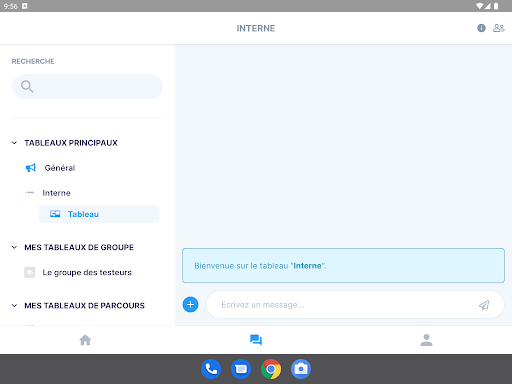Click the welcome banner for Interne
The image size is (512, 384).
click(343, 266)
